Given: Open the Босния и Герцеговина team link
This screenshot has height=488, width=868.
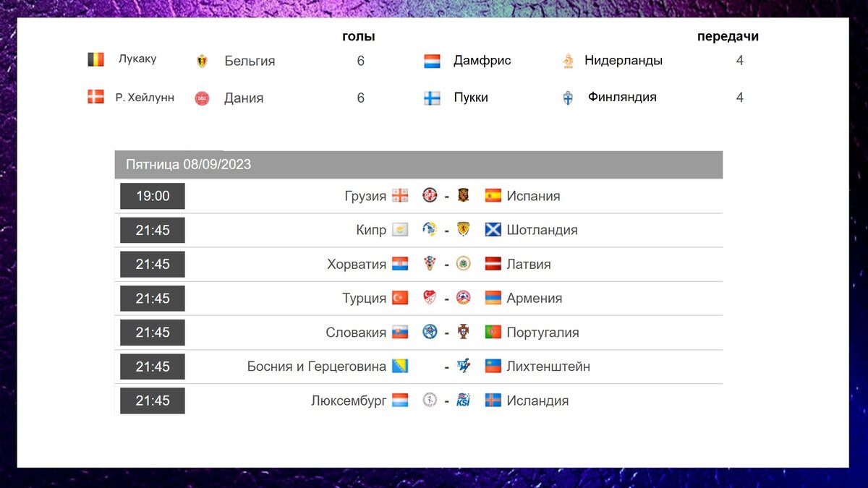Looking at the screenshot, I should coord(317,367).
